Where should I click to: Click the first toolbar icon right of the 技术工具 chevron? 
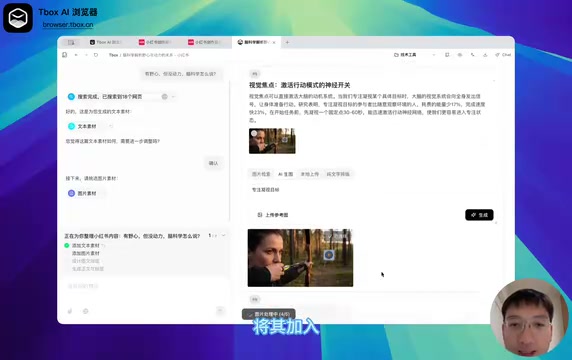pos(447,55)
